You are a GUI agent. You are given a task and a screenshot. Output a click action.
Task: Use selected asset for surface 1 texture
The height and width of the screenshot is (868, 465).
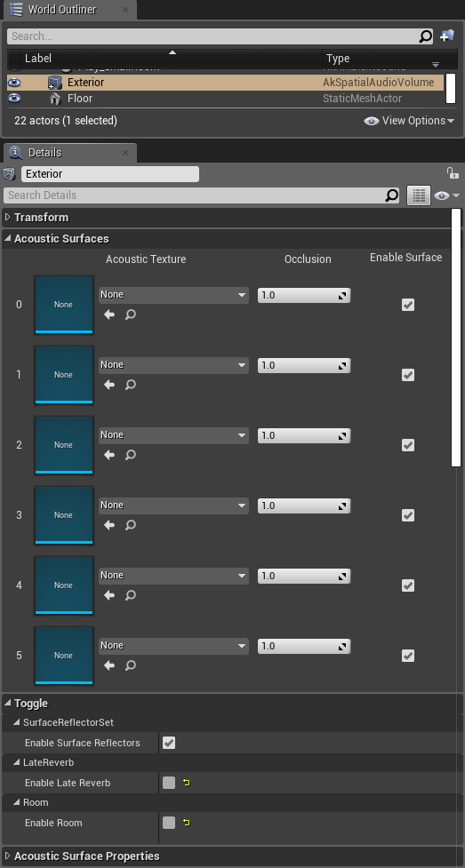tap(109, 385)
